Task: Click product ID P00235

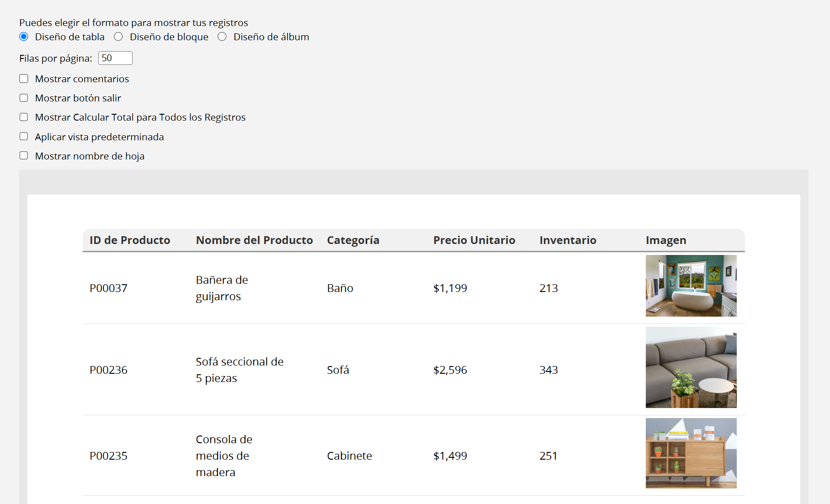Action: [108, 456]
